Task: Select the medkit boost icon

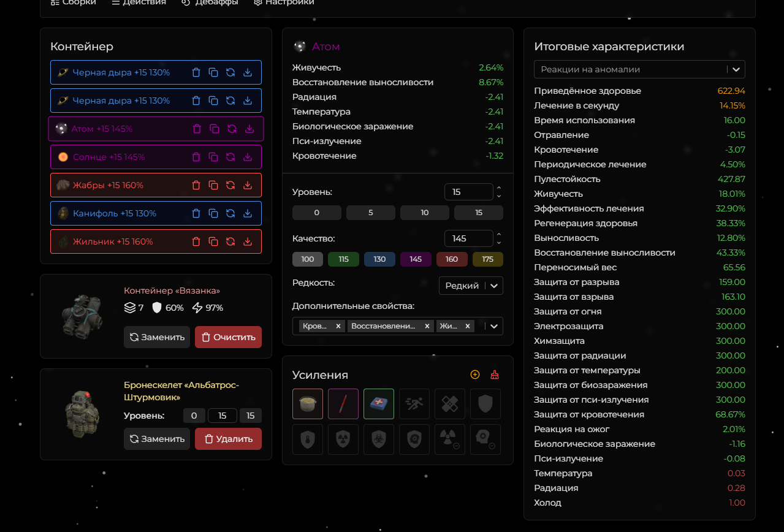Action: coord(379,404)
